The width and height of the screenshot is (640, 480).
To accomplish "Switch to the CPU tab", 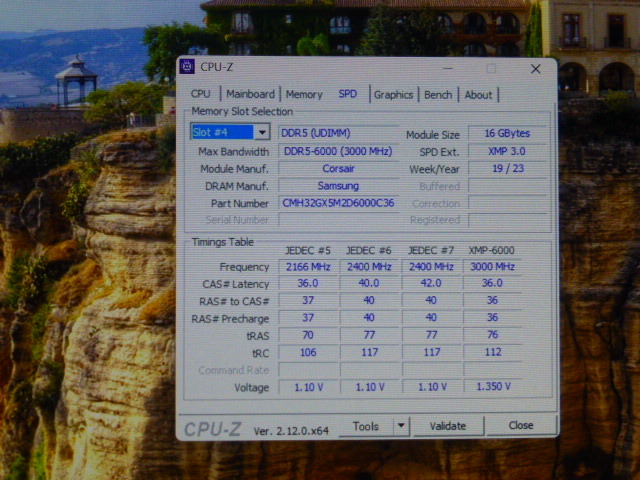I will click(200, 94).
